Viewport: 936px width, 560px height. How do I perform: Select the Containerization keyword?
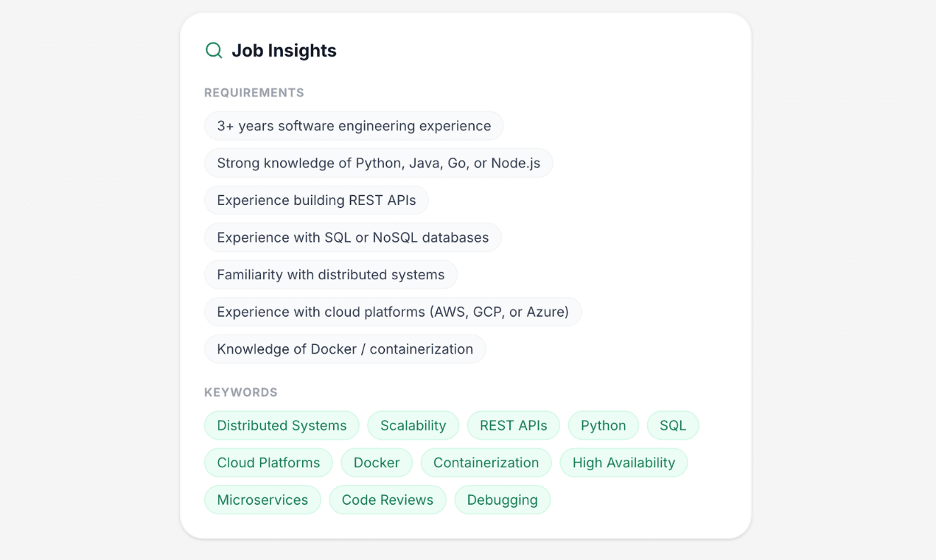[486, 463]
